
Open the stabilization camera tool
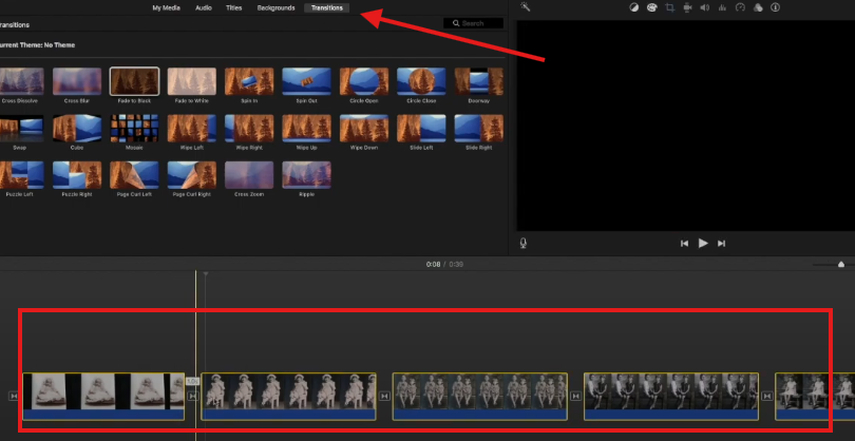pyautogui.click(x=688, y=8)
